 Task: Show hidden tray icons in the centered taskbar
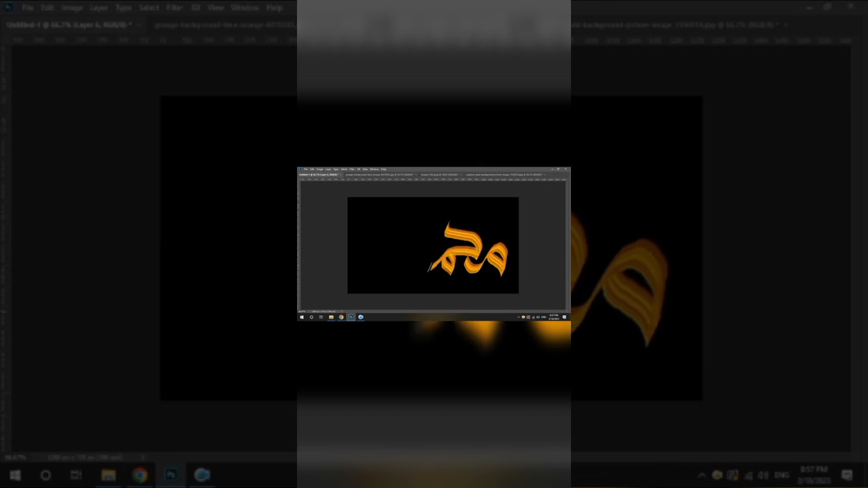[519, 317]
